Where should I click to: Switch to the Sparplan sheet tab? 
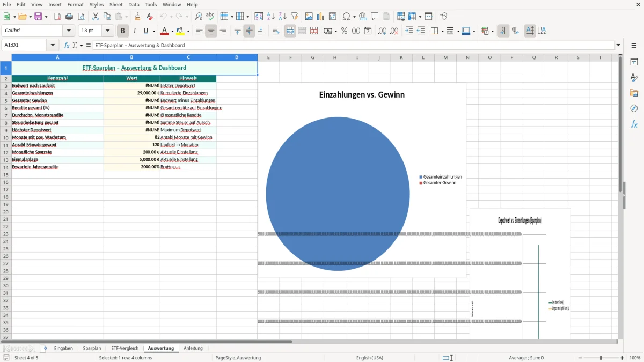[92, 348]
